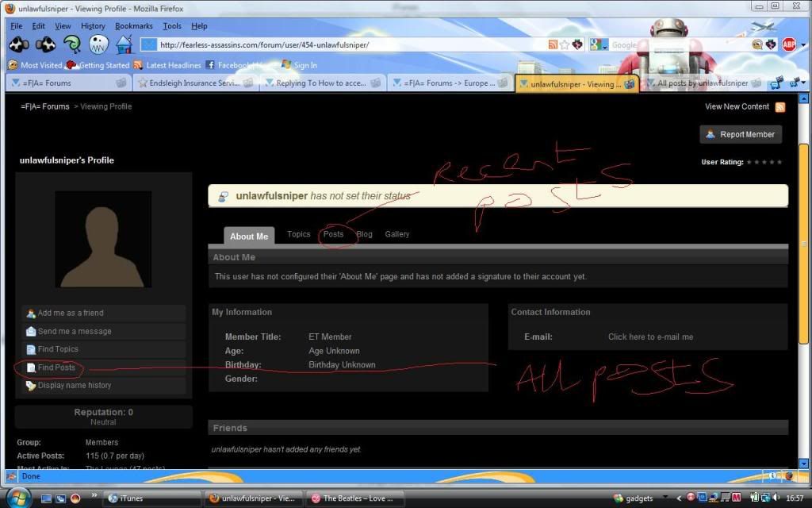
Task: Switch to All posts by unlawfulsniper tab
Action: pos(703,83)
